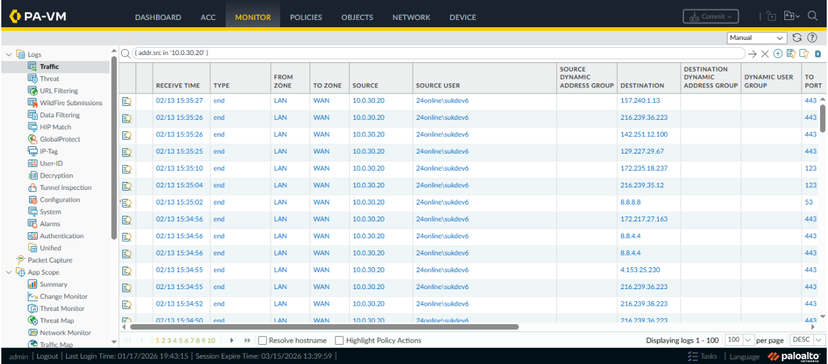
Task: Open the configuration folder dropdown in header
Action: click(x=792, y=16)
